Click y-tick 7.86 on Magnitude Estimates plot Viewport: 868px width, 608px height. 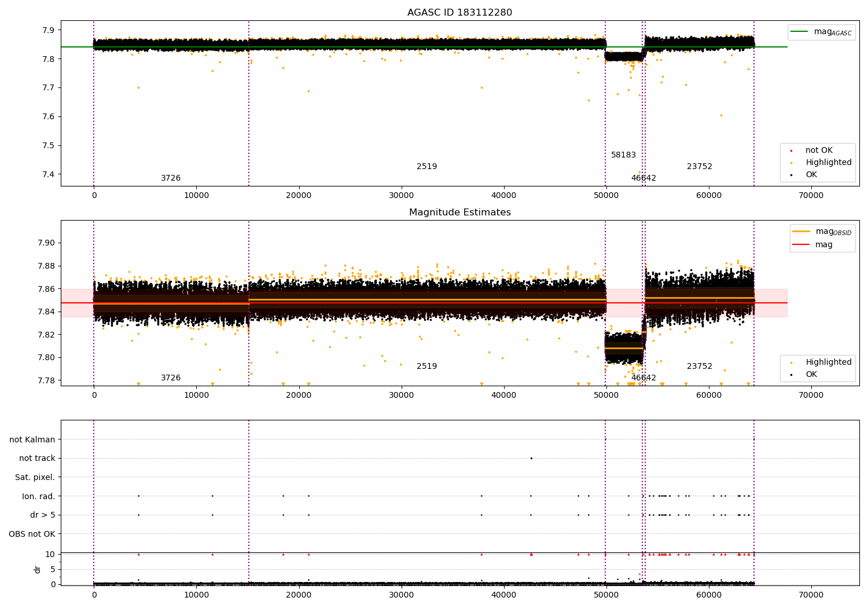(47, 289)
